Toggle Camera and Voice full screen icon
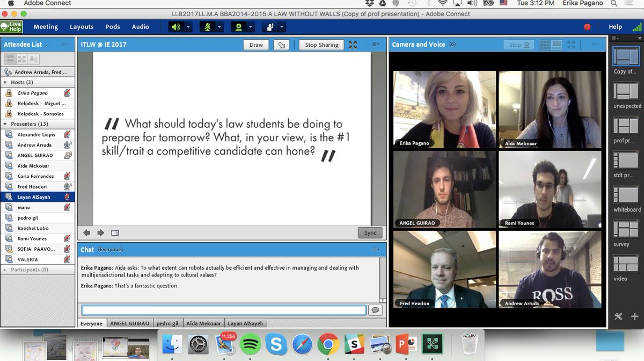 click(x=571, y=45)
